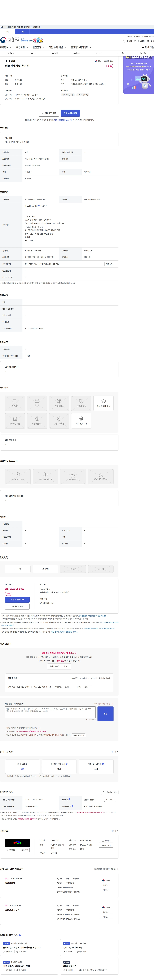This screenshot has width=154, height=980.
Task: Switch to the 기업 tab
Action: tap(22, 32)
